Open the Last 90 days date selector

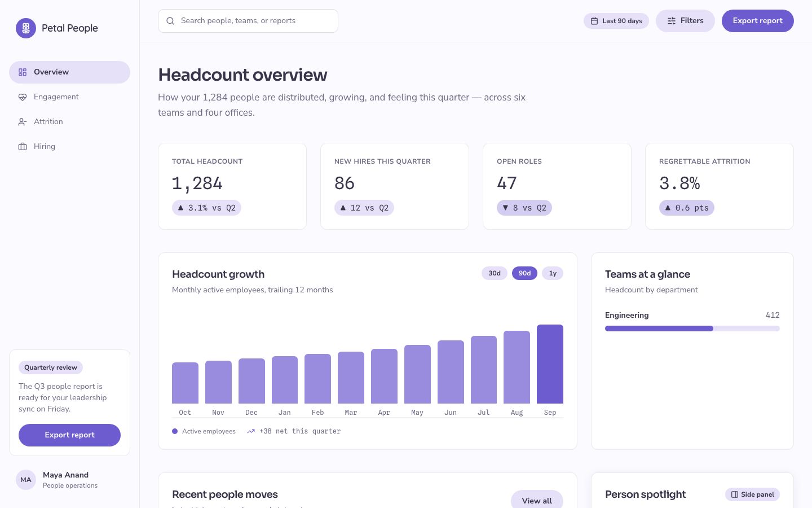616,21
